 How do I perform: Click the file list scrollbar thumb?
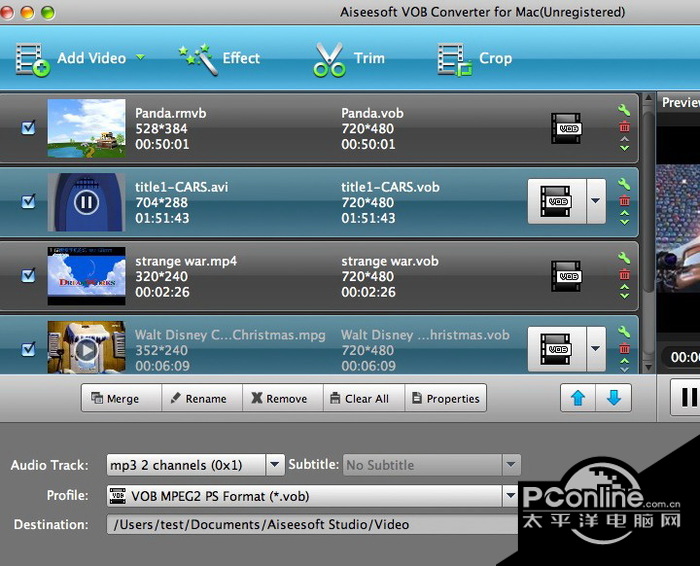pyautogui.click(x=649, y=202)
